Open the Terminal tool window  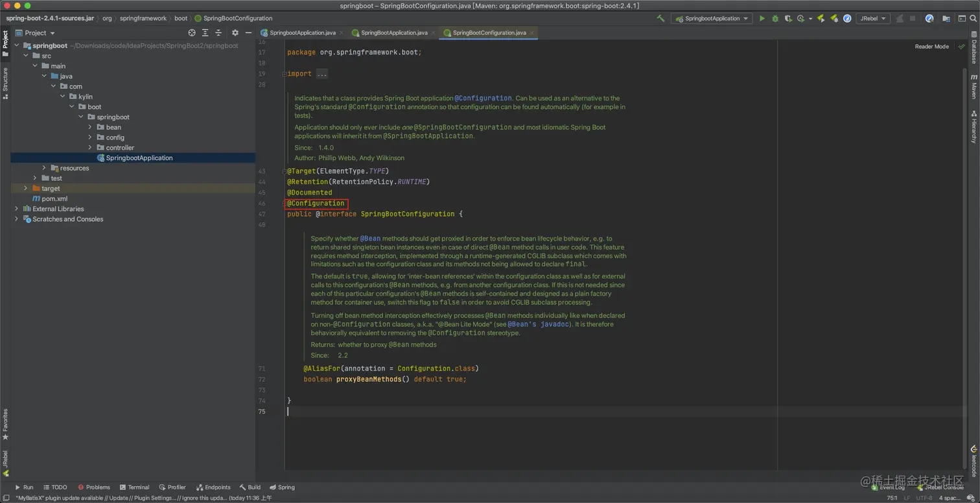pos(134,487)
